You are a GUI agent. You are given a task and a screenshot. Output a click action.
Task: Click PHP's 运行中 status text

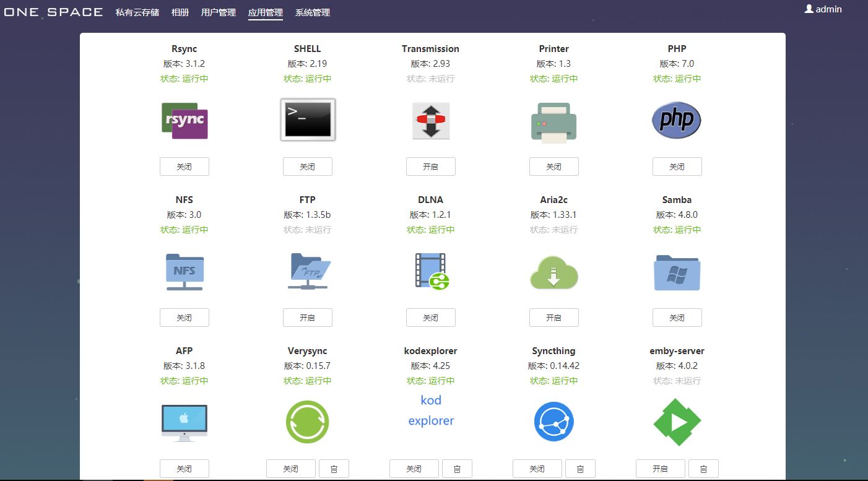coord(677,79)
